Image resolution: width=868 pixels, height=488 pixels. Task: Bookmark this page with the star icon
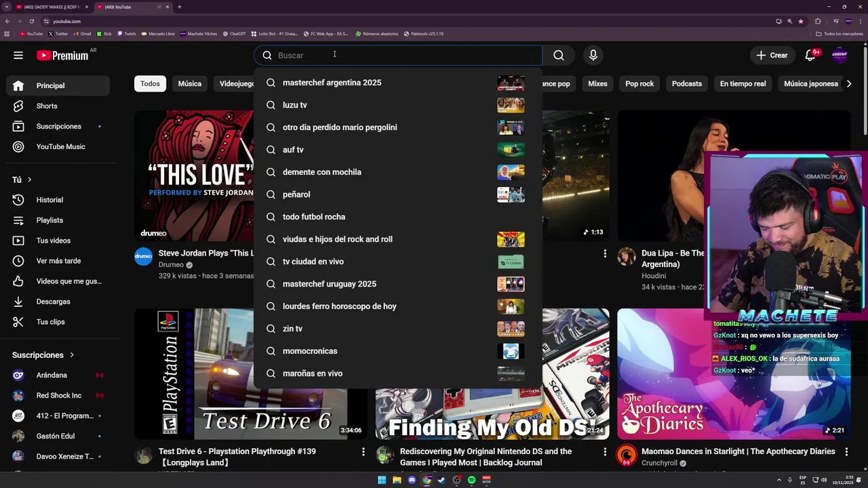point(801,21)
